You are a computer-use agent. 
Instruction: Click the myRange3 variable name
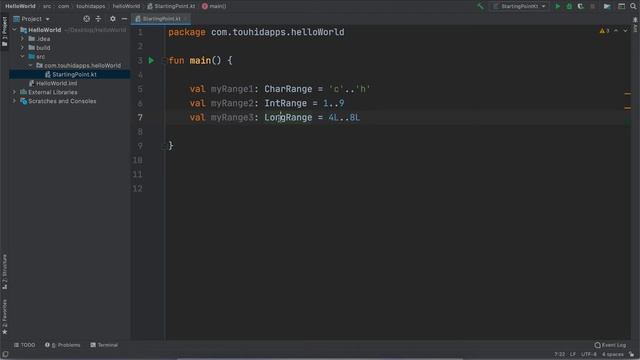[232, 118]
